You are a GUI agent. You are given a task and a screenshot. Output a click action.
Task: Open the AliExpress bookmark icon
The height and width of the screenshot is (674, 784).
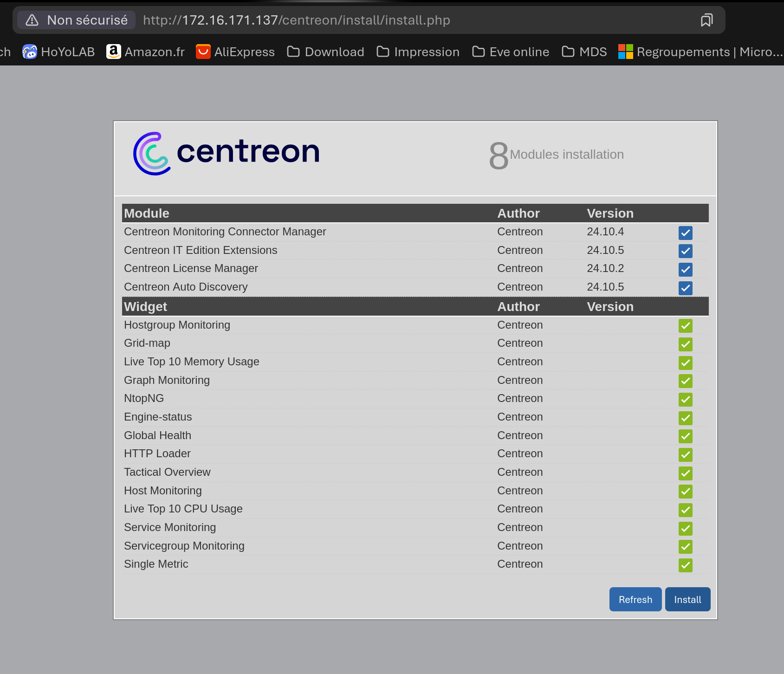(x=203, y=52)
